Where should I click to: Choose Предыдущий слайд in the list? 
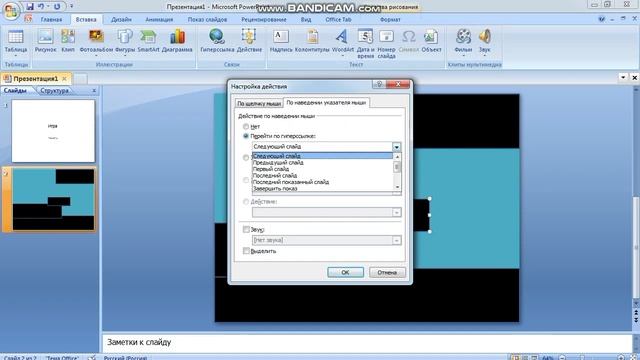coord(322,162)
